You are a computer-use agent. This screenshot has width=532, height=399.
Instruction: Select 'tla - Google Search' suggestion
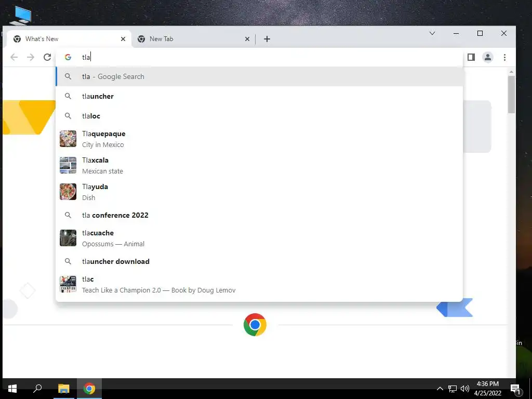pyautogui.click(x=259, y=77)
